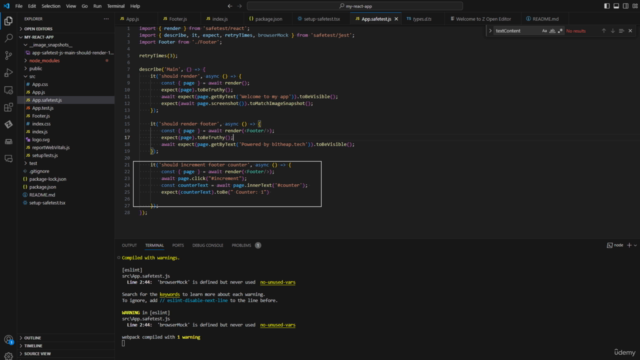Image resolution: width=640 pixels, height=360 pixels.
Task: Go forward with the navigation arrow
Action: [x=240, y=6]
